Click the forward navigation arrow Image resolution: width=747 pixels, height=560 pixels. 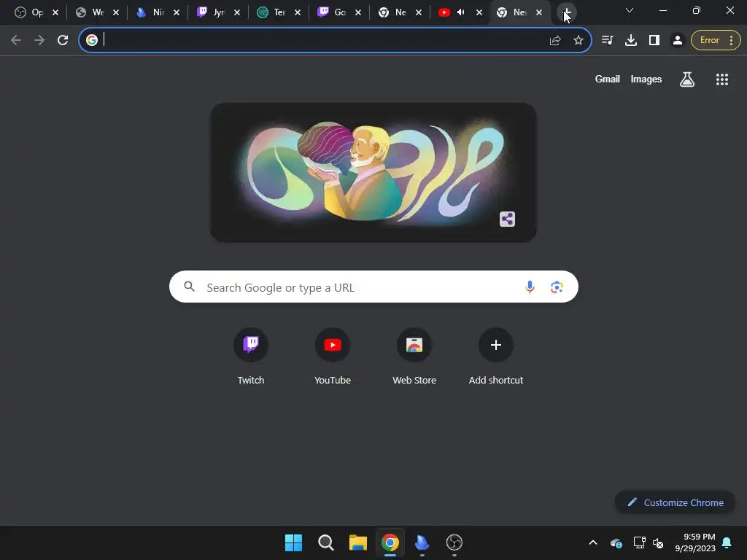[39, 41]
